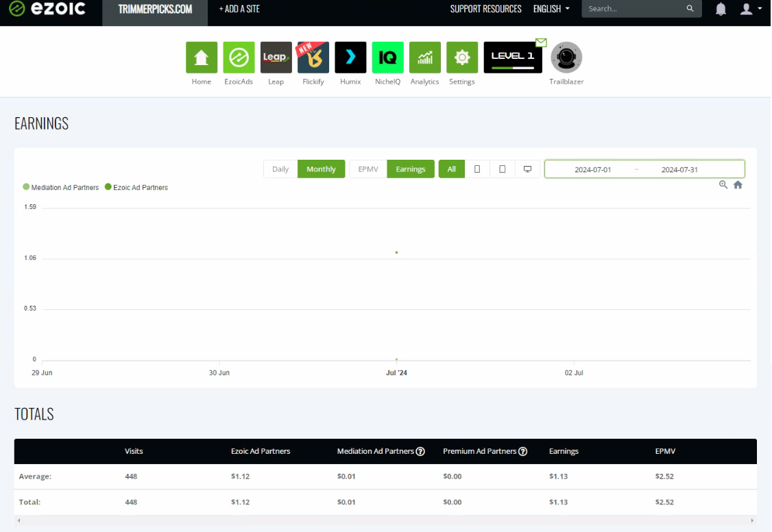Open the EzoicAds icon
772x532 pixels.
click(239, 58)
